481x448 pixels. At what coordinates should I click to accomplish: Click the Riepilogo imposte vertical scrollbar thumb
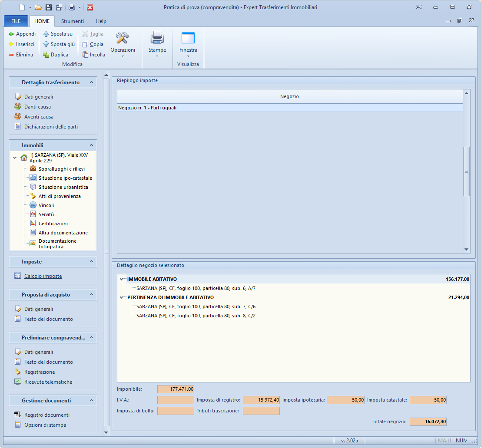[x=466, y=171]
